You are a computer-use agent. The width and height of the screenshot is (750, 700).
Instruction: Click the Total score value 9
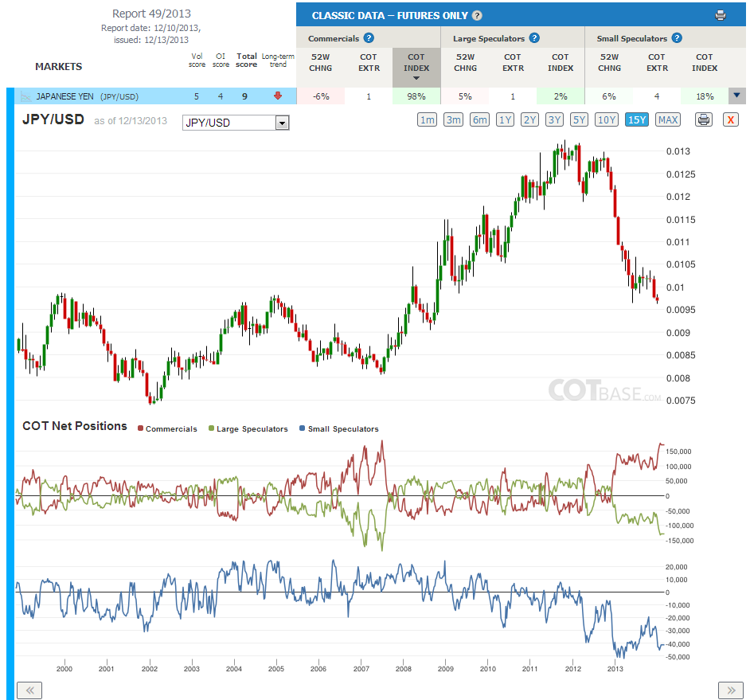(244, 96)
